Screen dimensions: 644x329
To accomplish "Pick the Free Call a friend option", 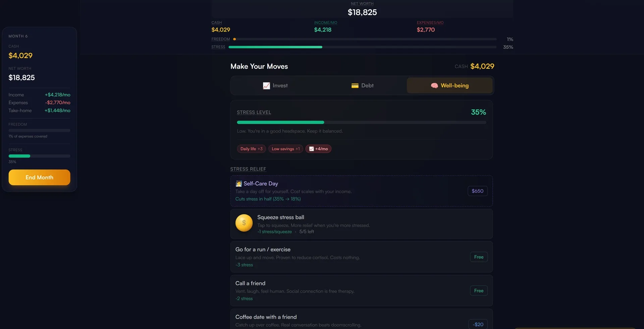I will (479, 291).
